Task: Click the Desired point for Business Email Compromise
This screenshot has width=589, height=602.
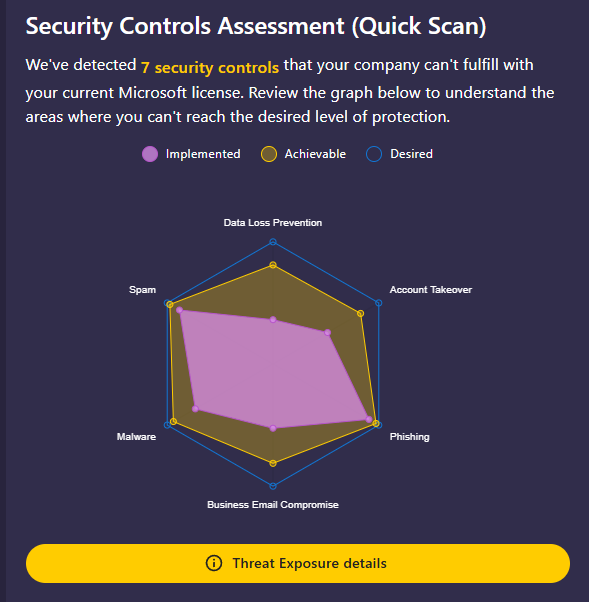Action: 273,486
